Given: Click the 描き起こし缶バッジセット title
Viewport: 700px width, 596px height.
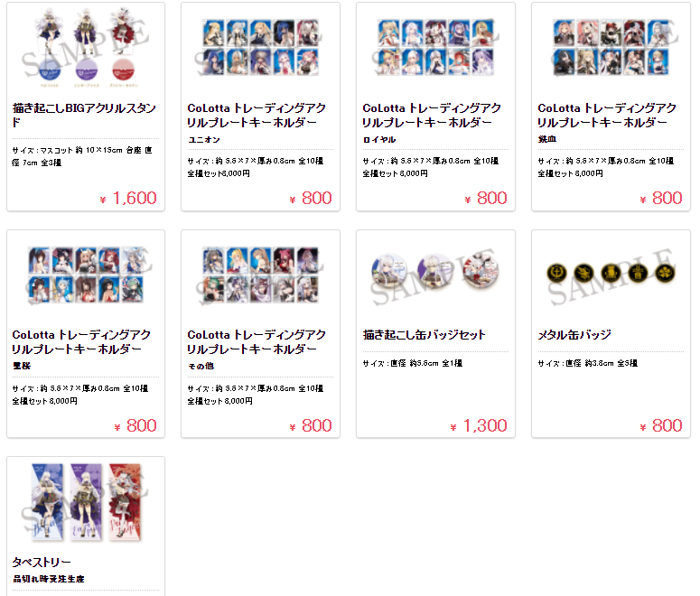Looking at the screenshot, I should [425, 334].
